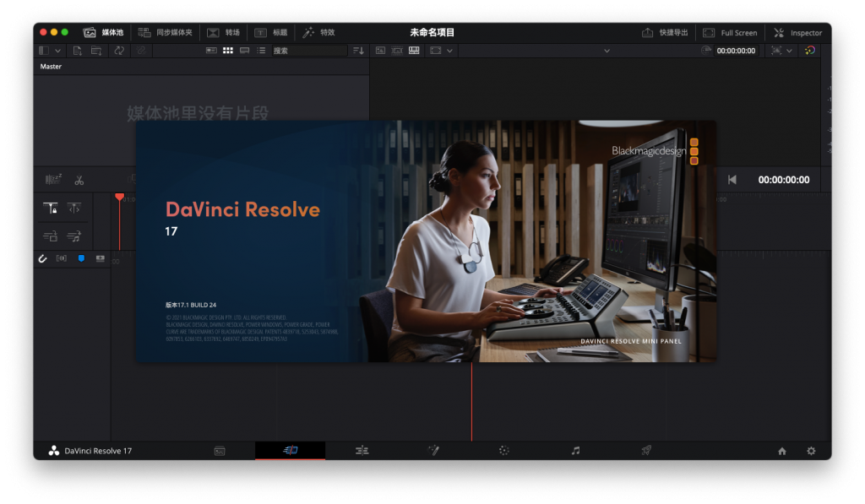
Task: Click the red upper timeline playhead handle
Action: 119,198
